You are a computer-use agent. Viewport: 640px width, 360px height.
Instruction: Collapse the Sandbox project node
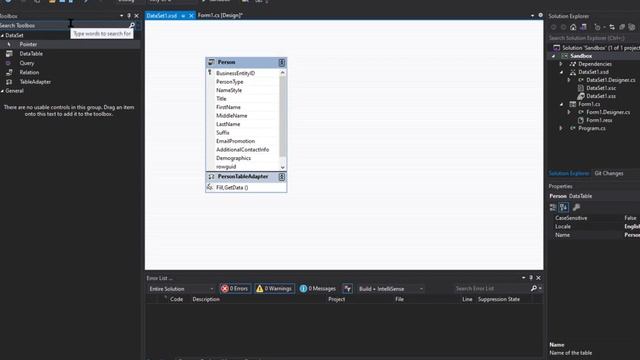[553, 56]
